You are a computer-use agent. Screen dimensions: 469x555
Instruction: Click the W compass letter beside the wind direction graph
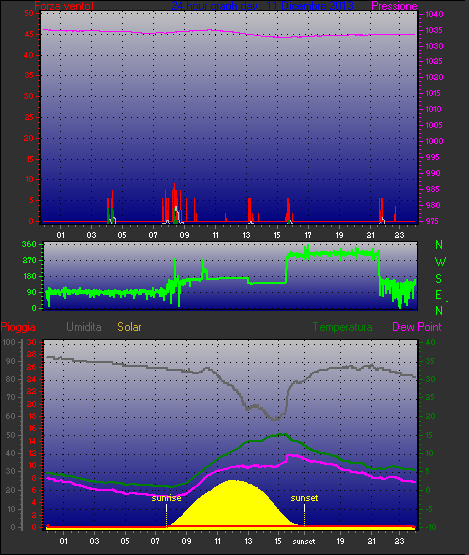tap(440, 262)
